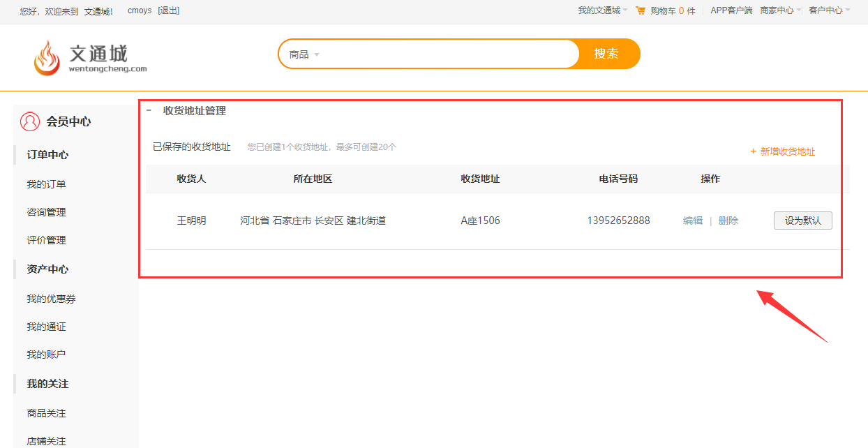The height and width of the screenshot is (448, 868).
Task: Click the address cell A座1506
Action: point(480,221)
